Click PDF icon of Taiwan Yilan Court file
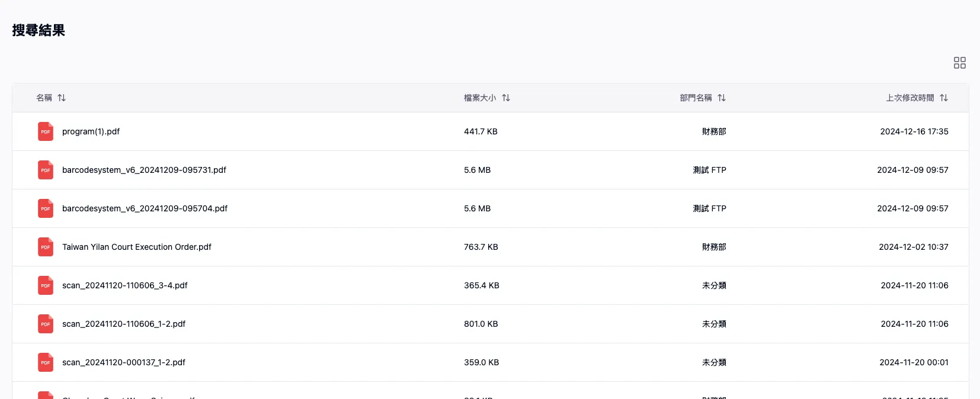Viewport: 980px width, 399px height. pyautogui.click(x=46, y=247)
